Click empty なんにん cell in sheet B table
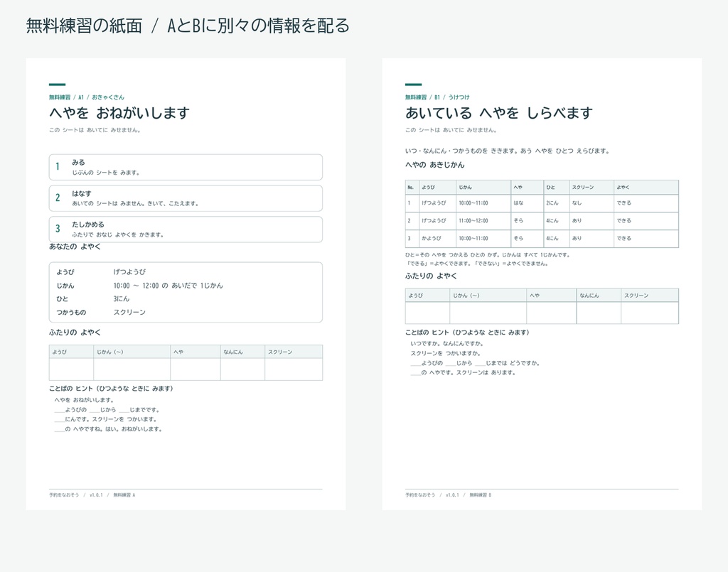The image size is (728, 572). tap(599, 313)
